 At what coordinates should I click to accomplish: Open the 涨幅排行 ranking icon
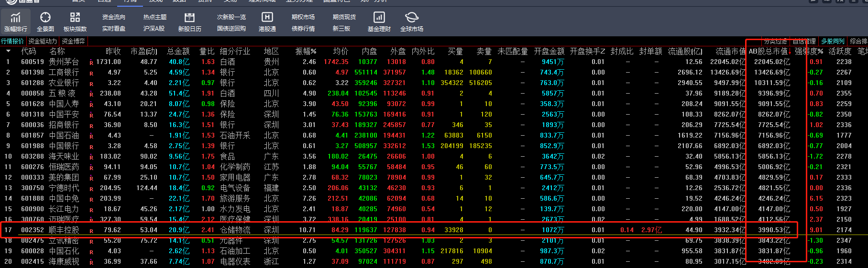tap(16, 18)
